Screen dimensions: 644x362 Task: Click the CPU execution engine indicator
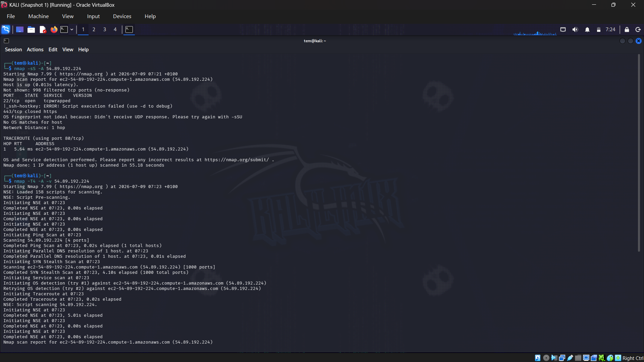[602, 358]
